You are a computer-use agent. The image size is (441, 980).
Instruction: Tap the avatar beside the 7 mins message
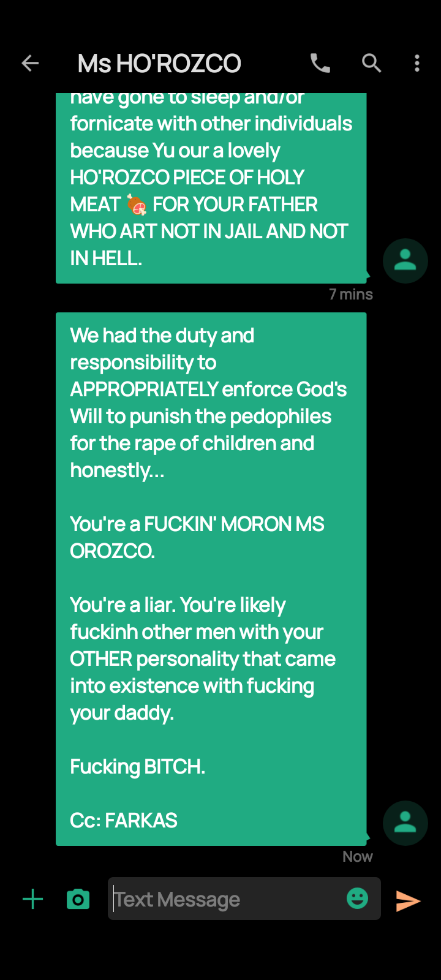pyautogui.click(x=405, y=260)
